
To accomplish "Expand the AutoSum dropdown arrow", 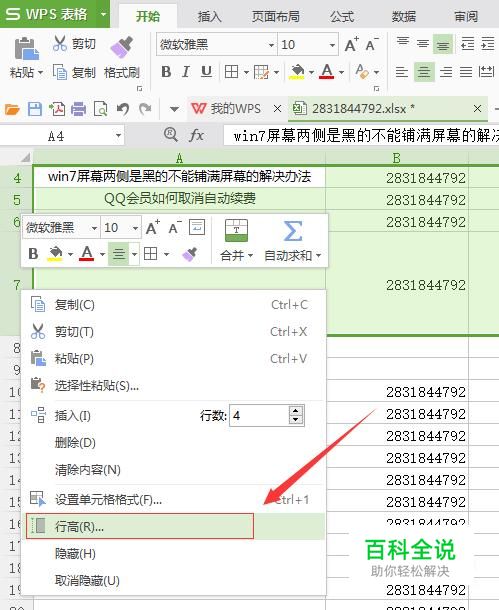I will click(x=319, y=256).
